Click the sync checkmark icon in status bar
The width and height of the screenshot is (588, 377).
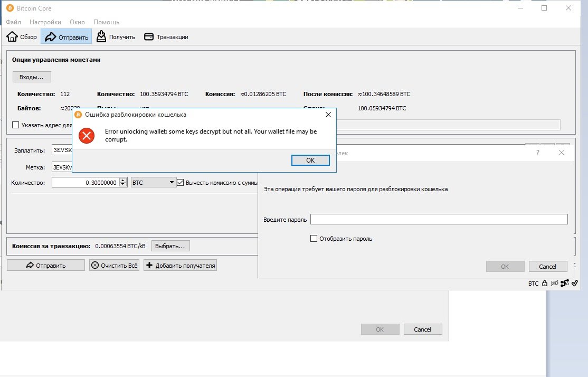click(x=574, y=283)
